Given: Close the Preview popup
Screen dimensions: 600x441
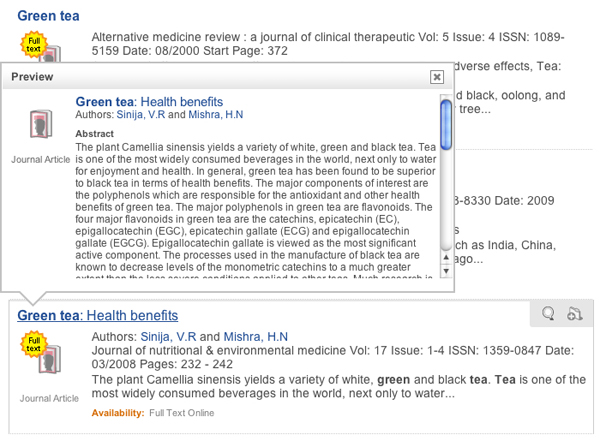Looking at the screenshot, I should [x=436, y=76].
